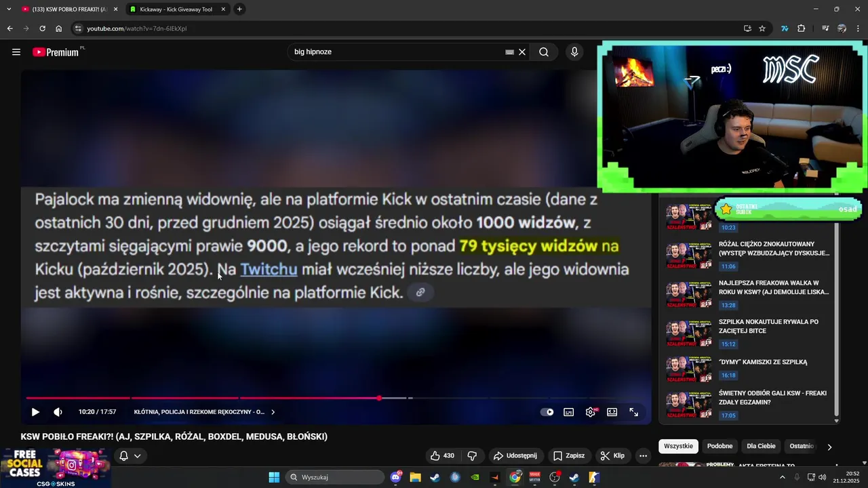Show more filter chips with right arrow
The image size is (868, 488).
(x=829, y=447)
